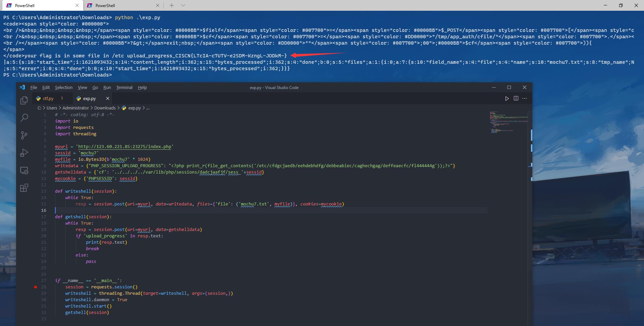Open a new PowerShell tab with plus
This screenshot has width=644, height=326.
[172, 5]
